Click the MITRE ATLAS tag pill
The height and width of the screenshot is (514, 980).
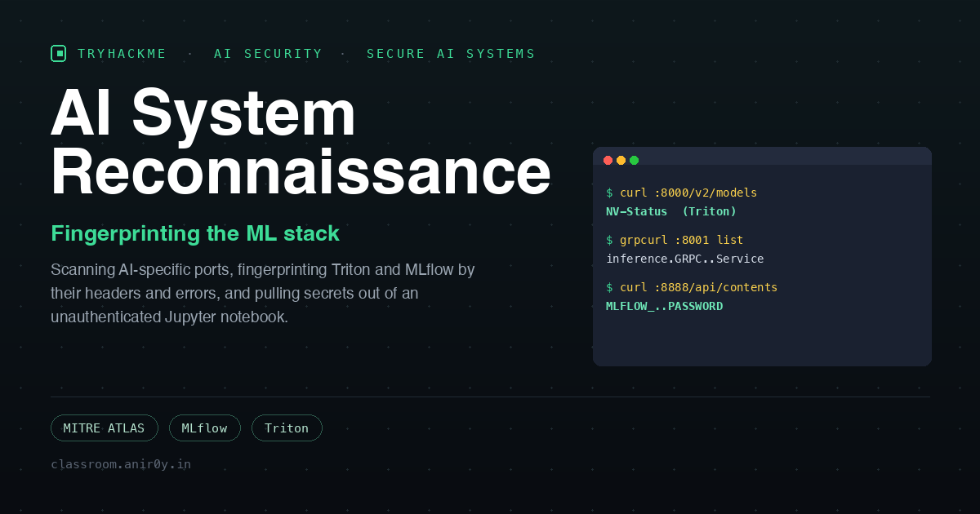click(x=104, y=428)
